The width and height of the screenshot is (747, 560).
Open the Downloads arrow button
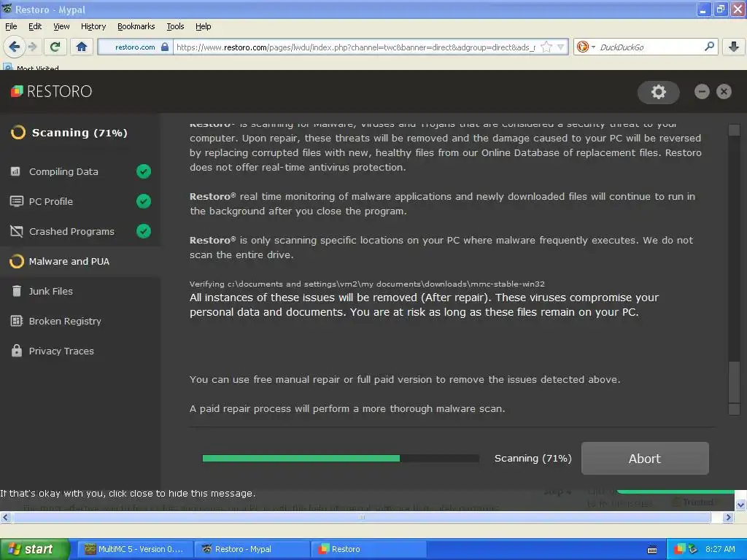coord(734,47)
